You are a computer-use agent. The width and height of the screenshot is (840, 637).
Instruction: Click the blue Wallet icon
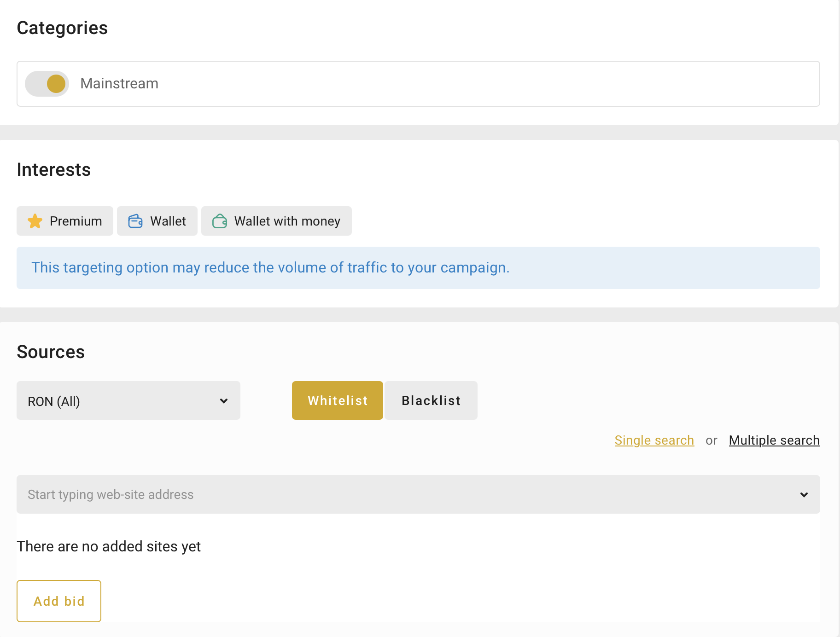tap(135, 221)
